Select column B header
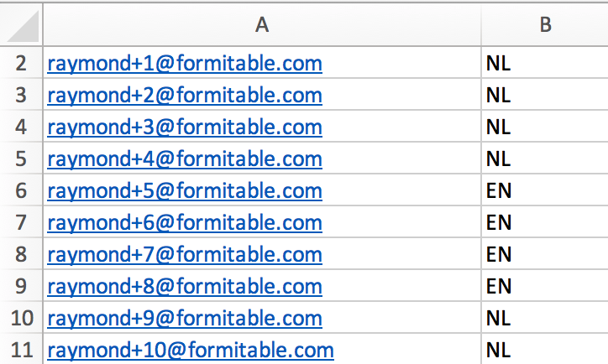 (x=545, y=25)
